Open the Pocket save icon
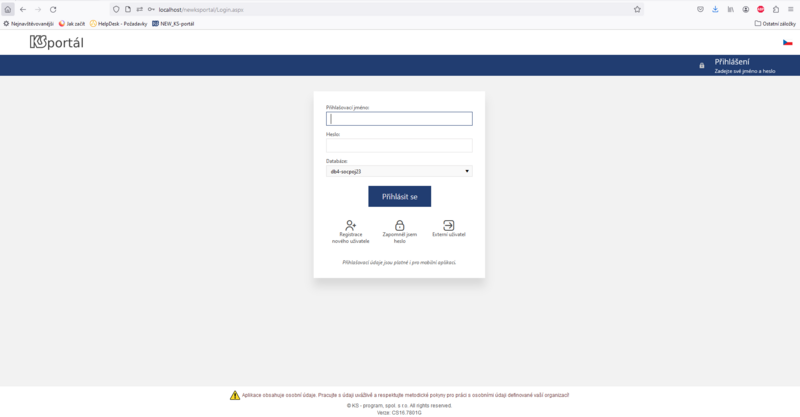 tap(701, 9)
